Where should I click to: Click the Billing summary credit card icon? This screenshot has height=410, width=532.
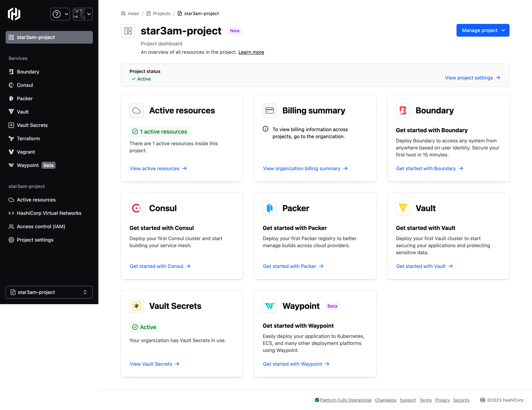click(270, 111)
